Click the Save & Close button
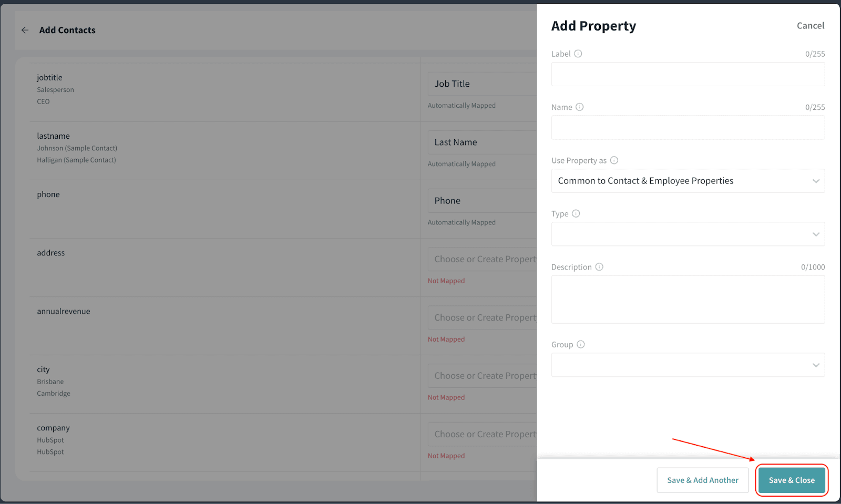This screenshot has height=504, width=841. (x=792, y=480)
